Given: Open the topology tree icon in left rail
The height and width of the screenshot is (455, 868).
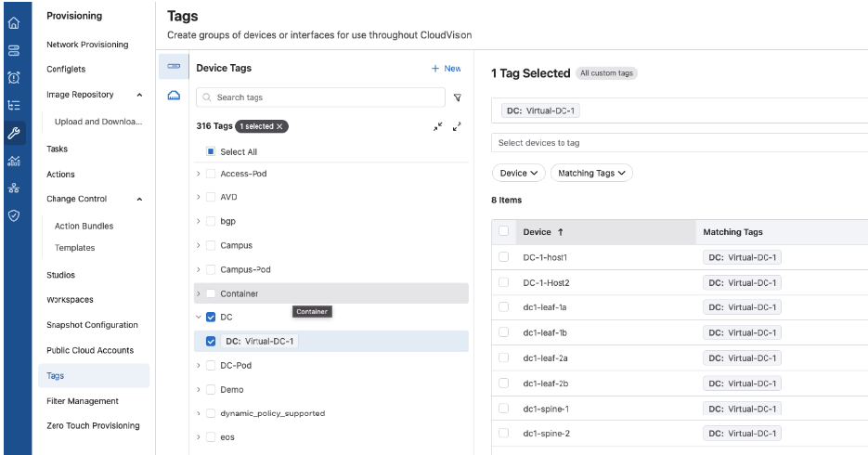Looking at the screenshot, I should pos(14,105).
